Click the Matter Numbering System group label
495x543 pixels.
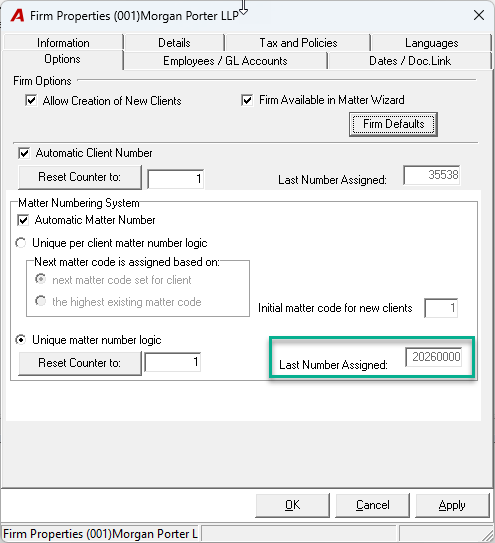[x=79, y=203]
